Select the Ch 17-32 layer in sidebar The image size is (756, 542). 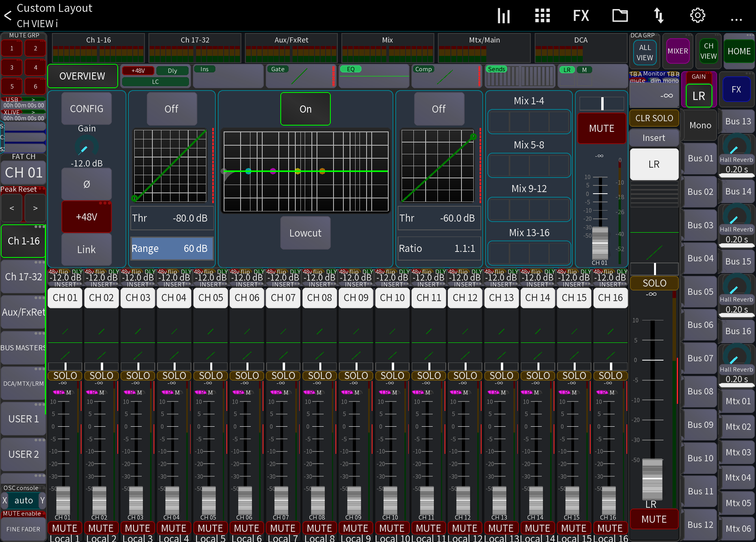23,277
